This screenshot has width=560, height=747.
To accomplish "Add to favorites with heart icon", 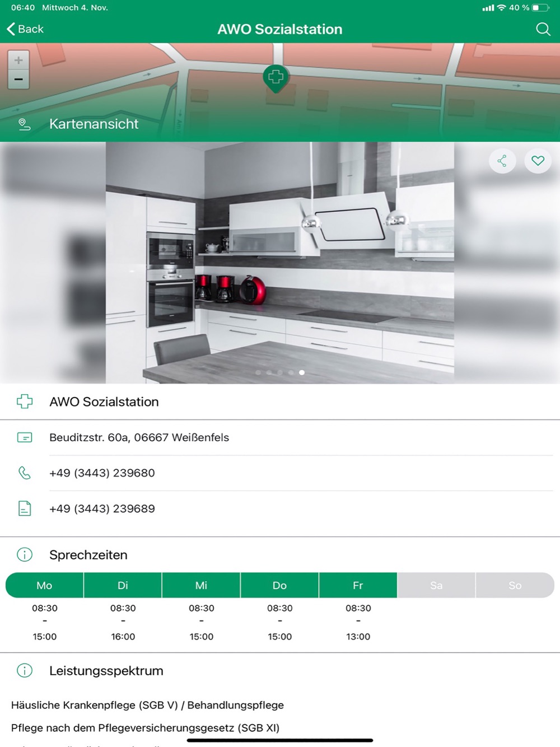I will tap(538, 161).
